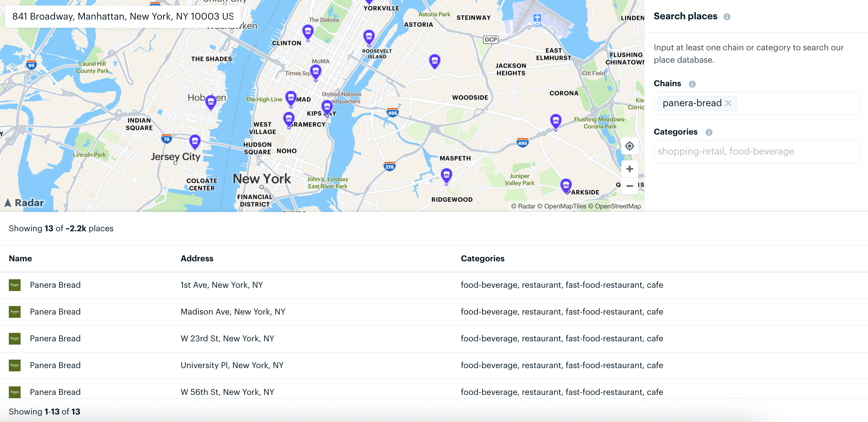Viewport: 868px width, 422px height.
Task: Click the Address column header
Action: (197, 258)
